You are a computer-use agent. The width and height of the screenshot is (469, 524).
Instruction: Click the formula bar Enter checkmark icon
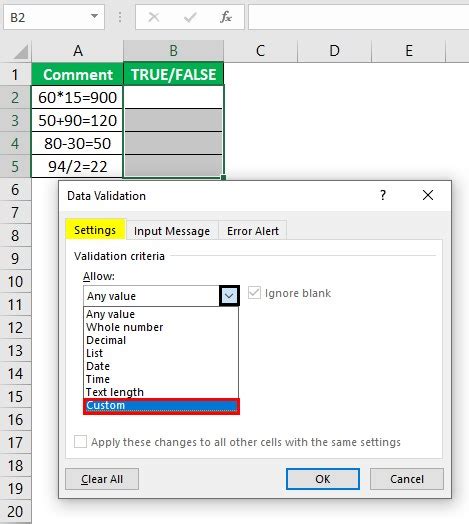190,17
